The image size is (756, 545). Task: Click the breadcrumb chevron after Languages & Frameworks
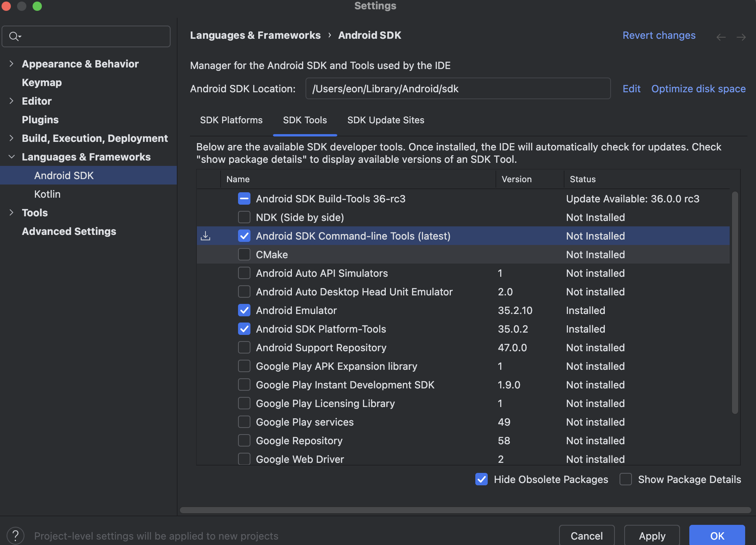pyautogui.click(x=330, y=35)
